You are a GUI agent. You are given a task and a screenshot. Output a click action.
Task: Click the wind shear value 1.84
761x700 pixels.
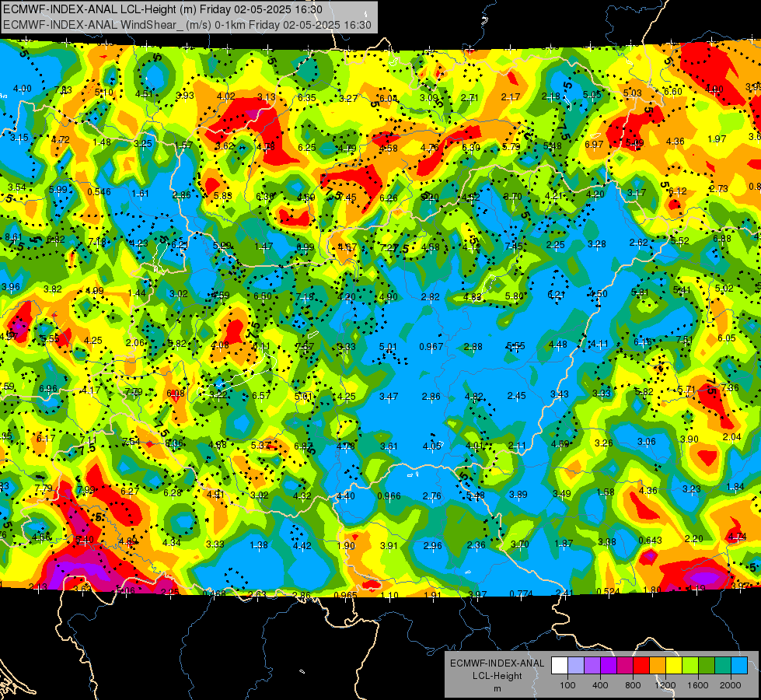pyautogui.click(x=735, y=487)
